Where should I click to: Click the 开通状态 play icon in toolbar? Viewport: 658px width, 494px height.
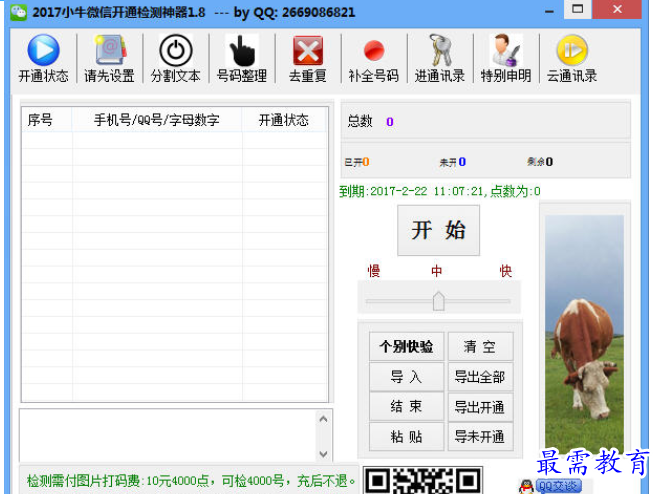point(43,50)
